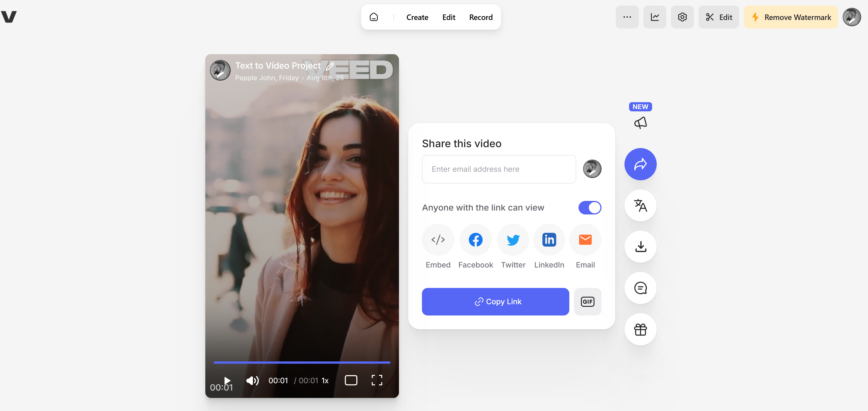Open the megaphone announcements icon
This screenshot has width=868, height=411.
(x=640, y=123)
